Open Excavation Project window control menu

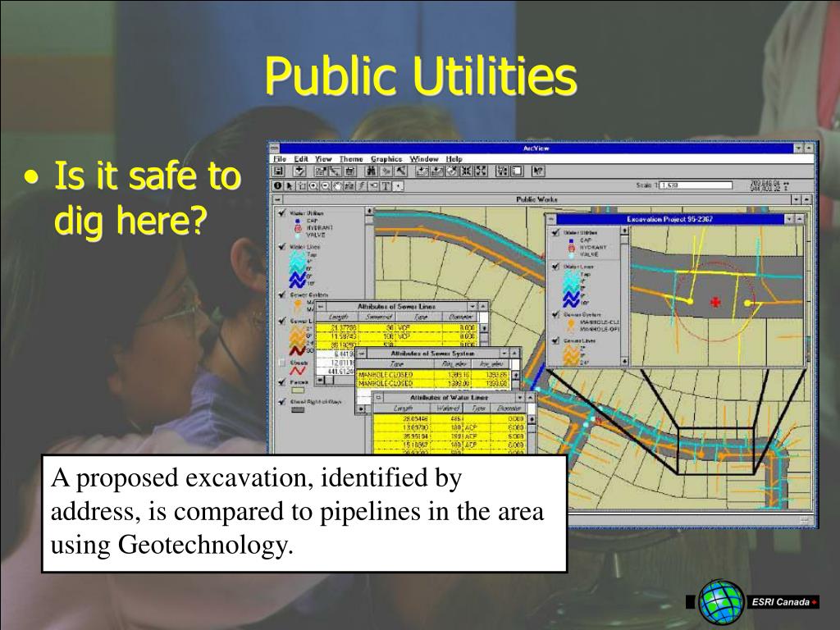551,219
